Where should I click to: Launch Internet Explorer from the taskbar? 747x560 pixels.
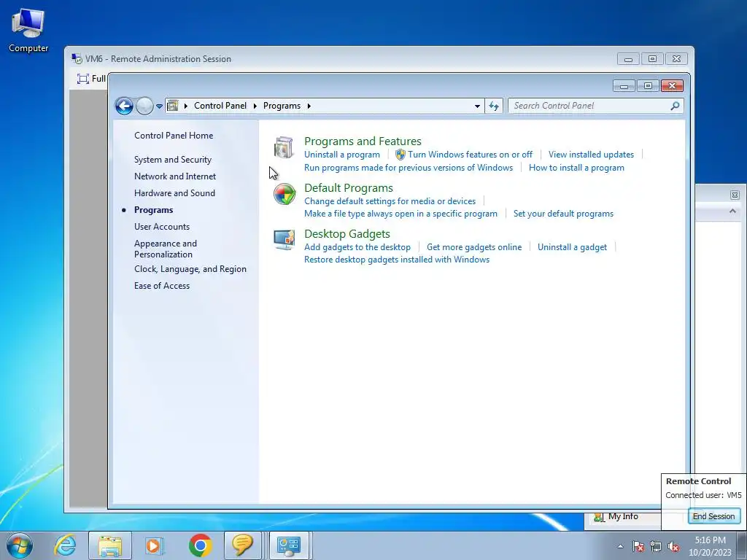coord(65,545)
